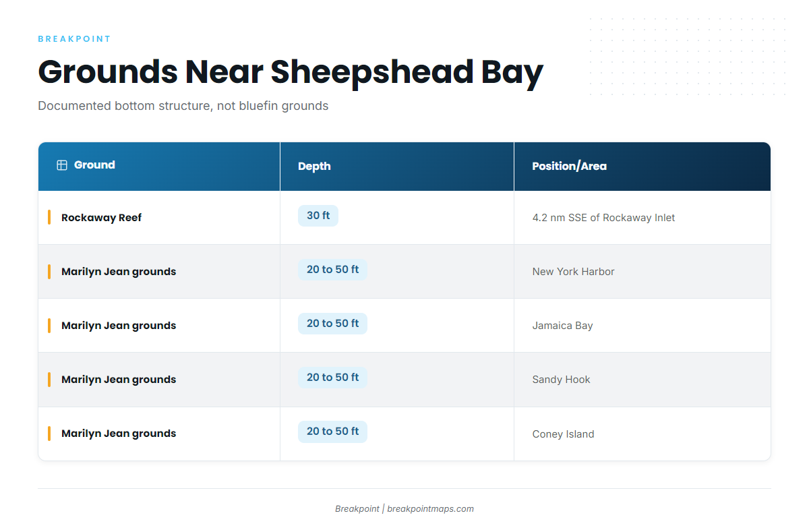This screenshot has height=532, width=809.
Task: Click the New York Harbor position cell
Action: point(642,272)
